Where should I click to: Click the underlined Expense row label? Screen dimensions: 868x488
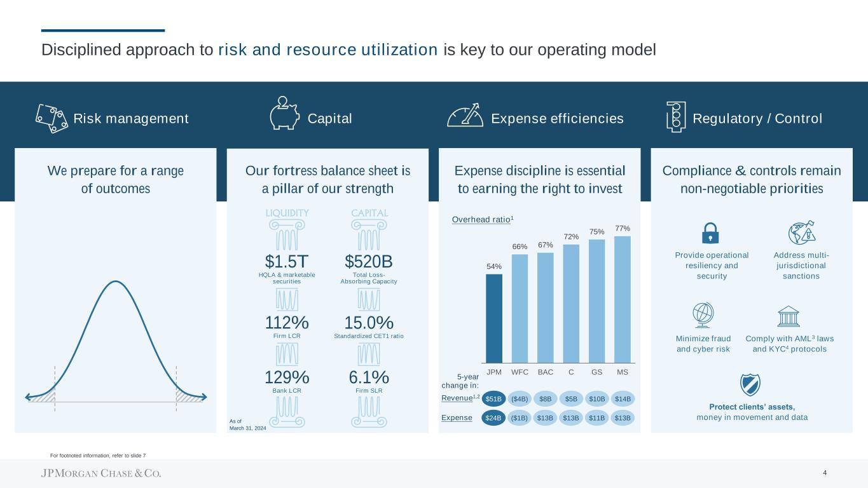[x=457, y=417]
